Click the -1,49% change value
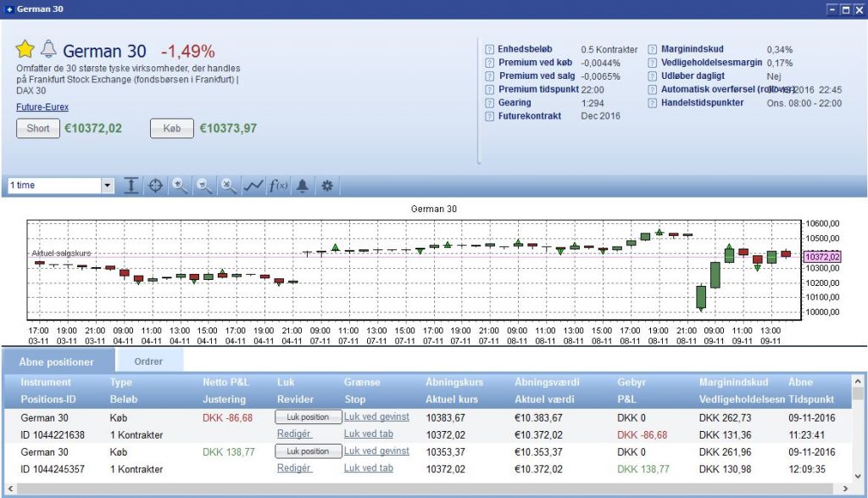868x498 pixels. coord(187,52)
